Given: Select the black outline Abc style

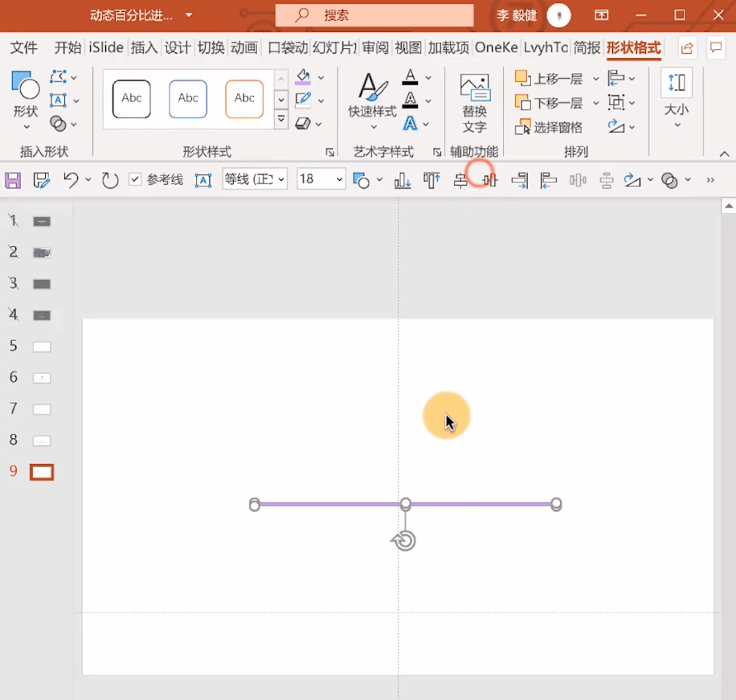Looking at the screenshot, I should pos(132,99).
